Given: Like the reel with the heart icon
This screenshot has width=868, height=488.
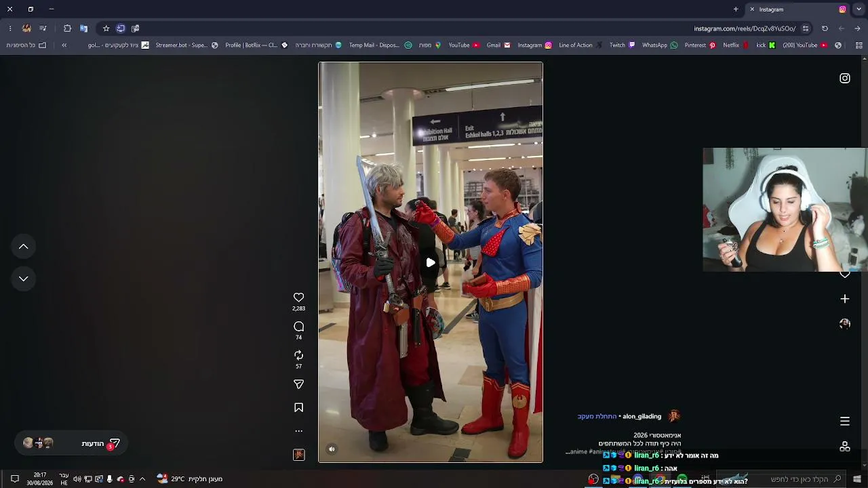Looking at the screenshot, I should pyautogui.click(x=298, y=298).
